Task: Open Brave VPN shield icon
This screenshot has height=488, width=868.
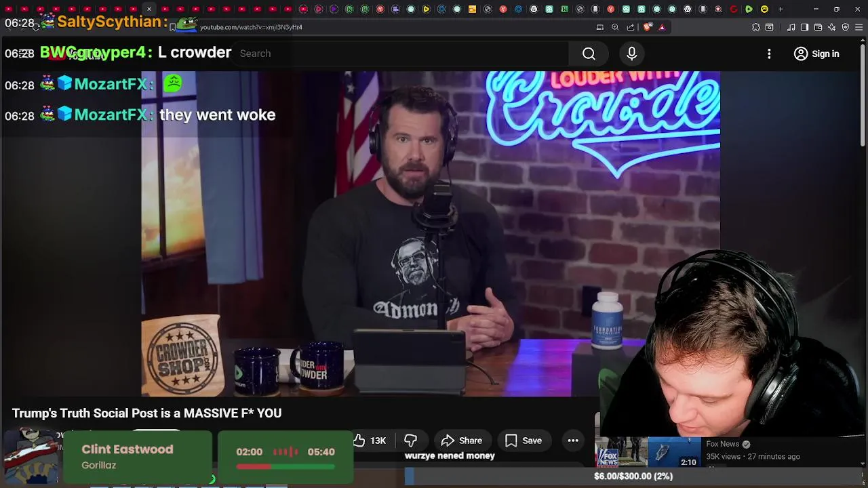Action: (846, 27)
